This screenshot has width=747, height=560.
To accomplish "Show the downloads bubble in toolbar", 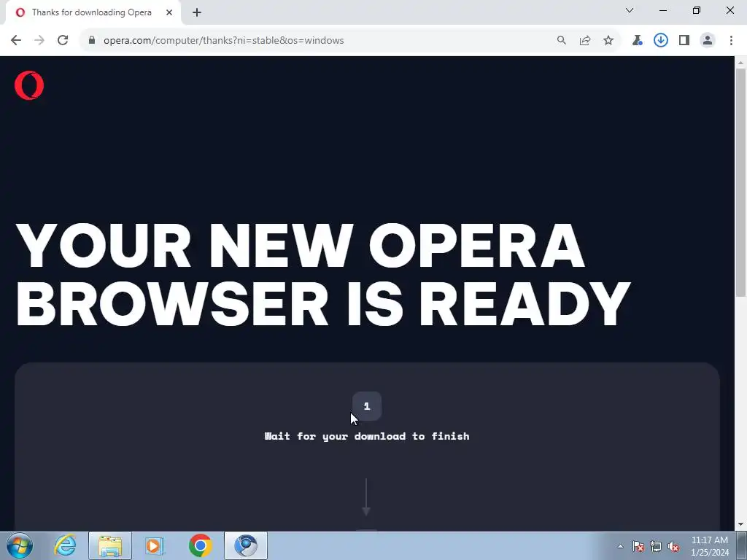I will (660, 41).
